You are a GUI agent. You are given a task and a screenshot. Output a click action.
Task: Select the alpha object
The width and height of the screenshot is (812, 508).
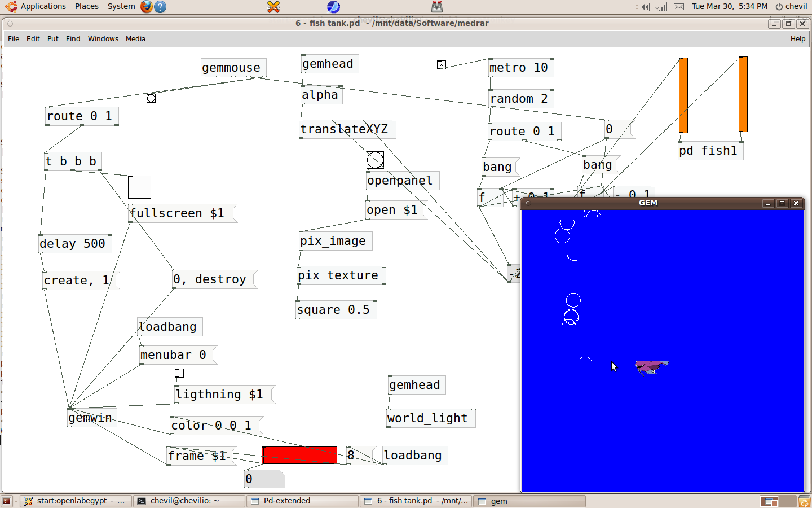click(321, 95)
